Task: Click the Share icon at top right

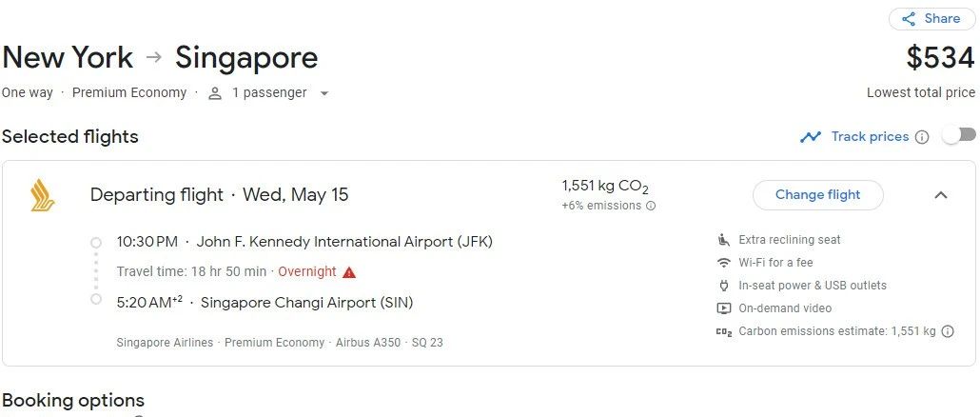Action: [x=908, y=19]
